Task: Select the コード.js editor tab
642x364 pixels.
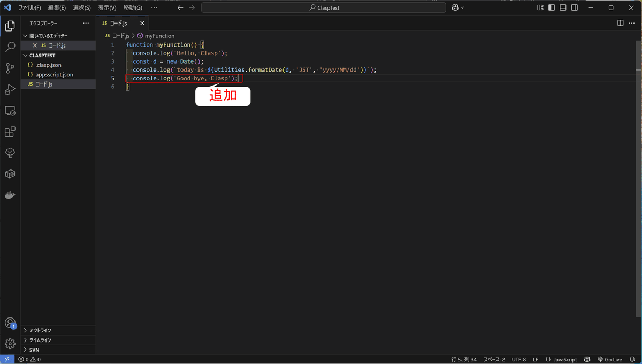Action: coord(119,23)
